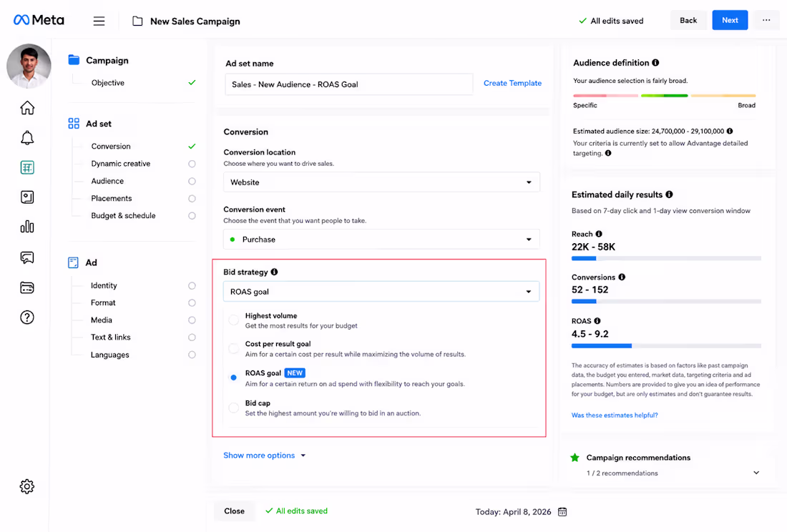Click info icon next to Reach
This screenshot has height=532, width=787.
click(x=599, y=234)
